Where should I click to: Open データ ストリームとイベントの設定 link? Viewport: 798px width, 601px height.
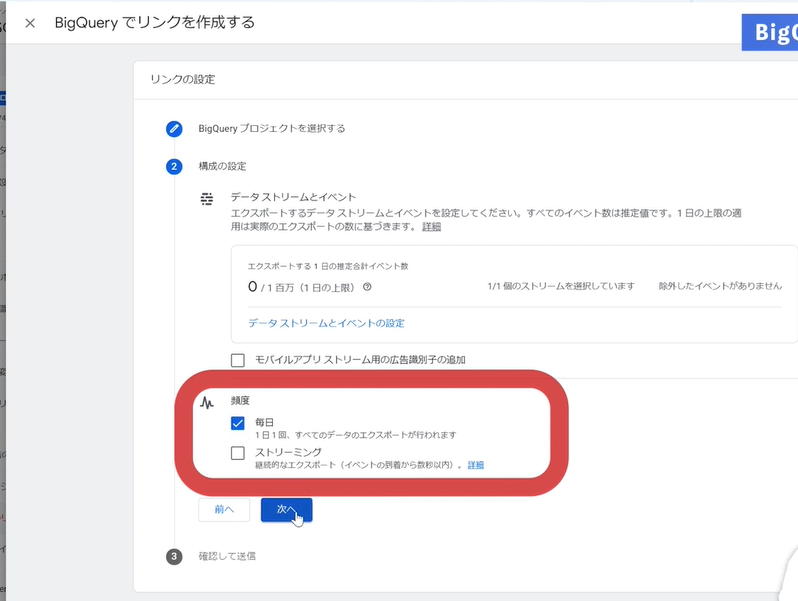pos(326,323)
